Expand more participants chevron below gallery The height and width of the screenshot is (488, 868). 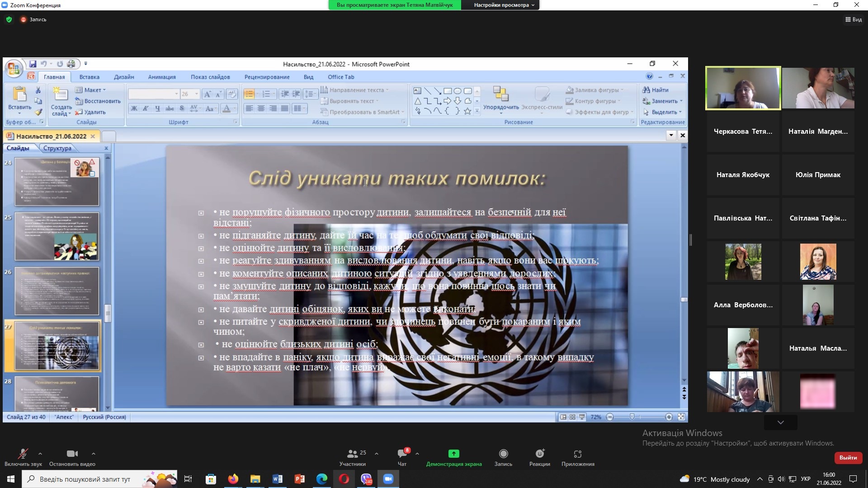click(780, 422)
